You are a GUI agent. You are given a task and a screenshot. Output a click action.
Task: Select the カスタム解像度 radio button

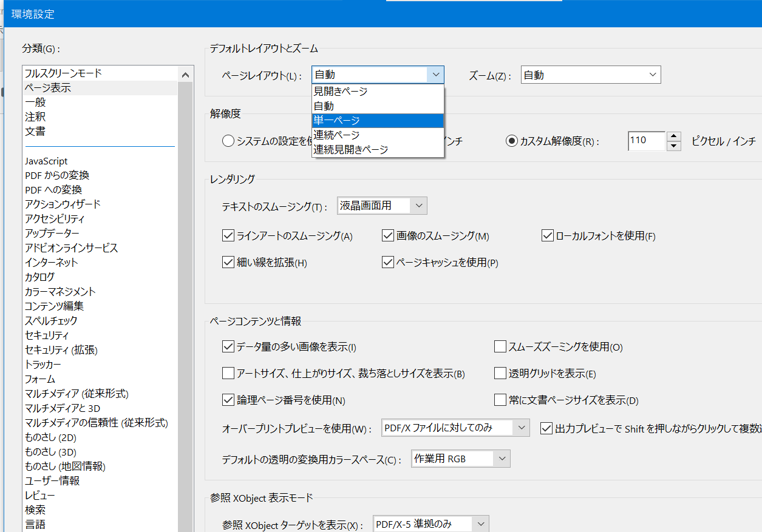pos(512,141)
